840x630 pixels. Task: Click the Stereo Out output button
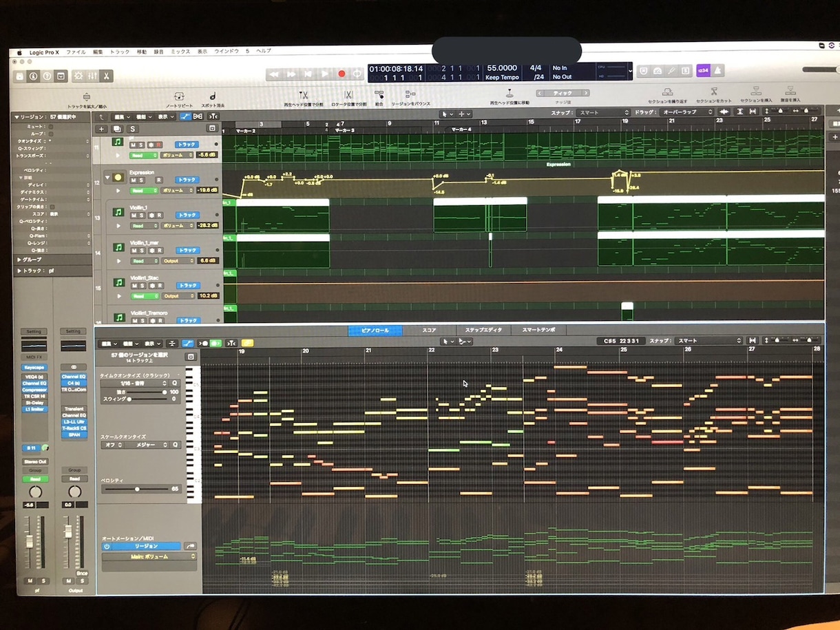[34, 461]
